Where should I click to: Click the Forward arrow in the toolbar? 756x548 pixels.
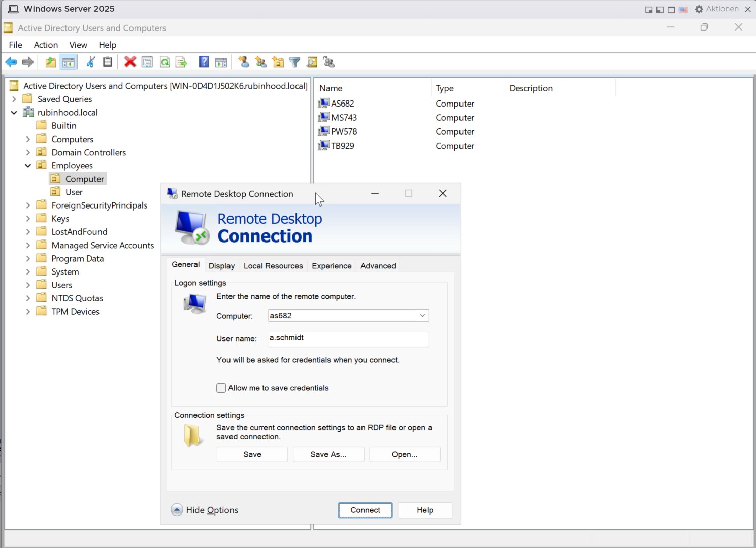click(x=28, y=62)
